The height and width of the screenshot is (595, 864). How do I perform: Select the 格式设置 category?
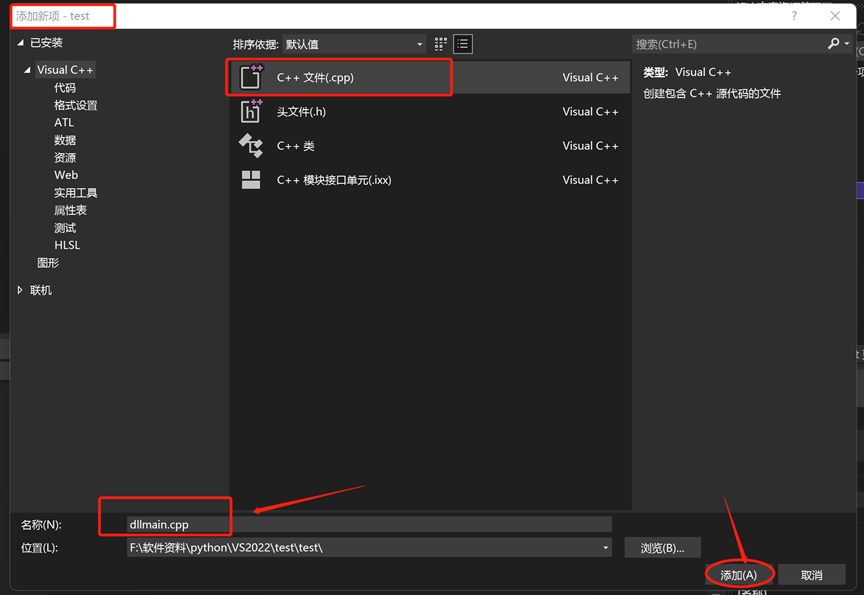[75, 105]
